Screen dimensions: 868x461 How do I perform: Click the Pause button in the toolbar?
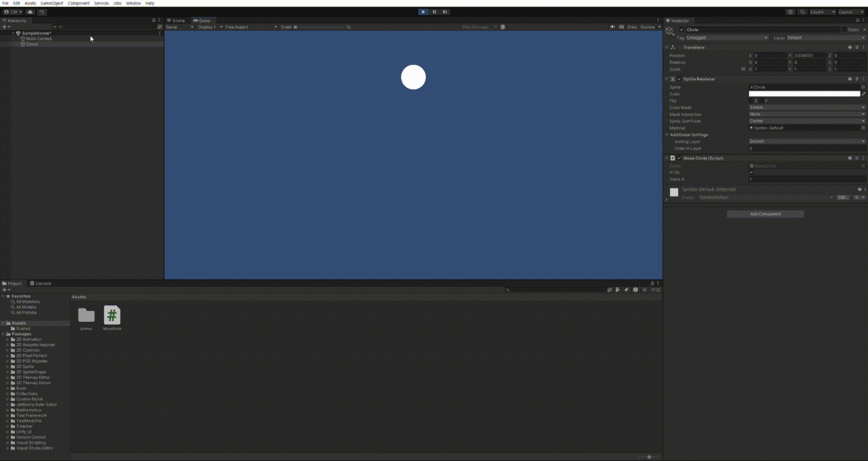coord(434,11)
